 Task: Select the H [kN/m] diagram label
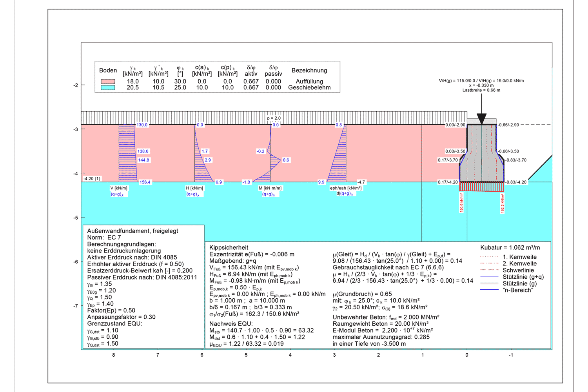[x=194, y=188]
